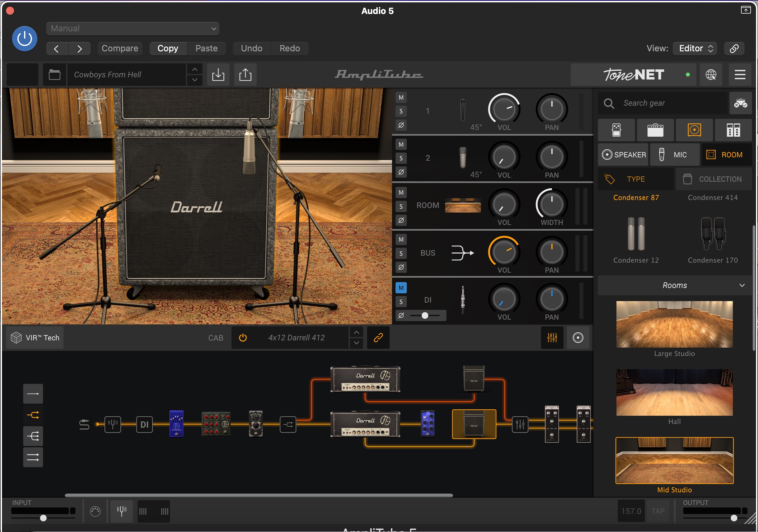Toggle the plugin power bypass button

[x=24, y=39]
